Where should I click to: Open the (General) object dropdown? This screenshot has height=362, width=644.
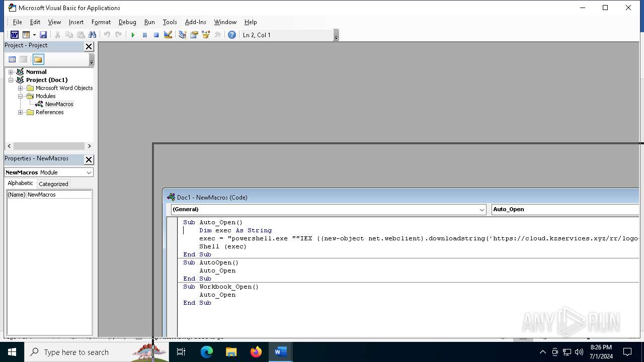(481, 210)
